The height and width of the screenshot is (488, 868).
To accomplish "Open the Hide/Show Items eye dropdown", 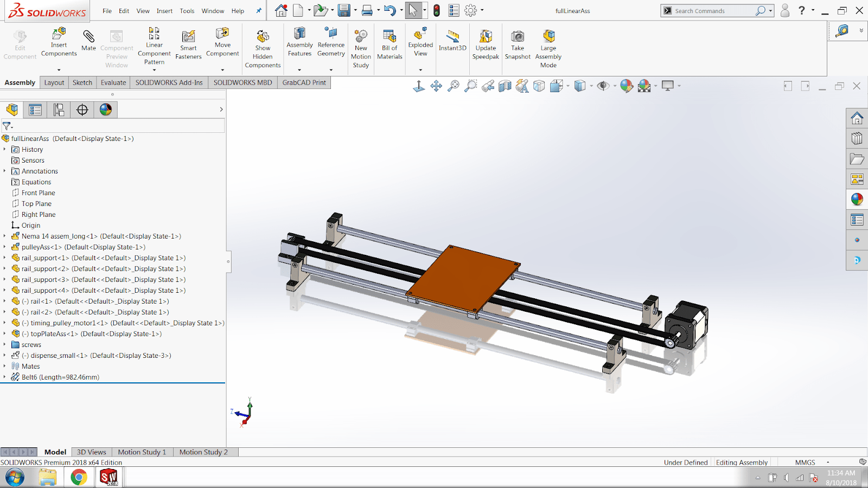I will coord(615,86).
